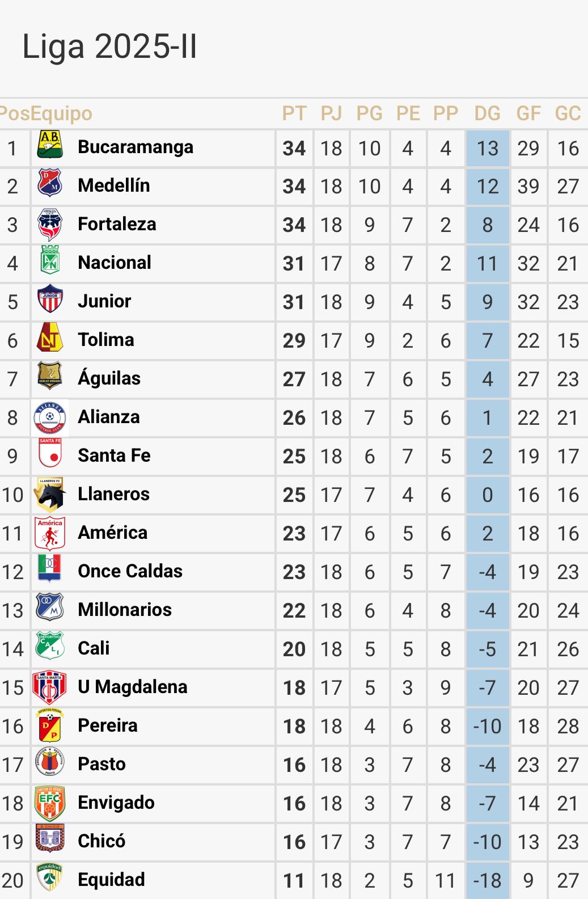This screenshot has height=899, width=588.
Task: Select the Nacional green crest icon
Action: coord(50,261)
